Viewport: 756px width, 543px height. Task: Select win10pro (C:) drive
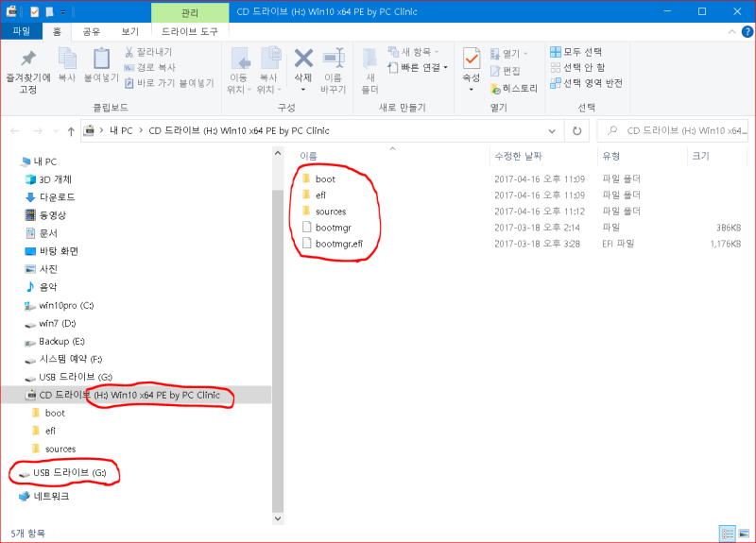(x=60, y=305)
